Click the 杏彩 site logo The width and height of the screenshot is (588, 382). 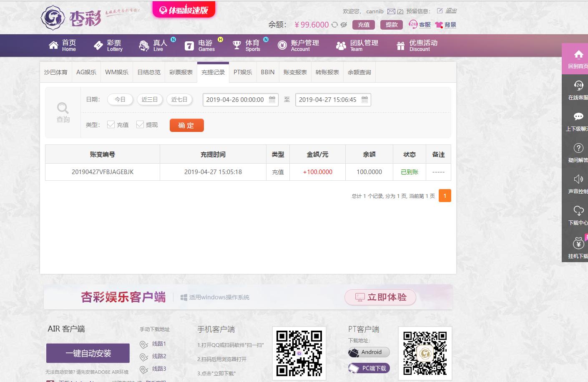coord(71,18)
